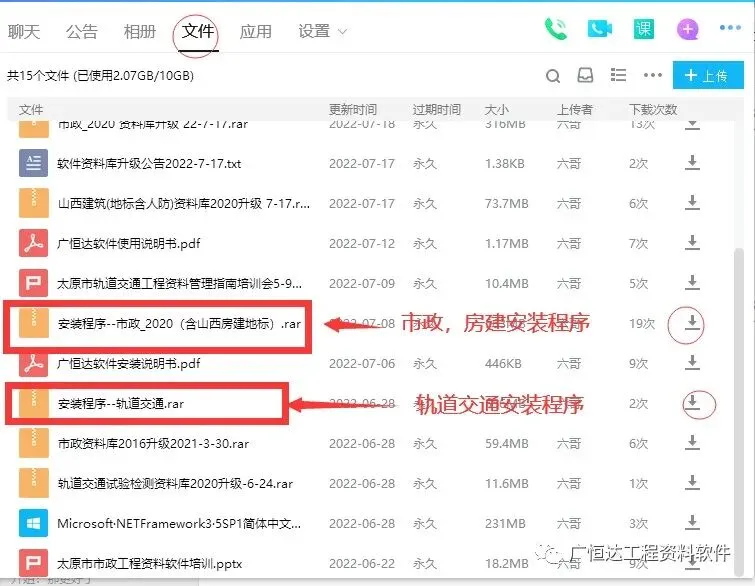Open the green class (课) icon

point(643,29)
